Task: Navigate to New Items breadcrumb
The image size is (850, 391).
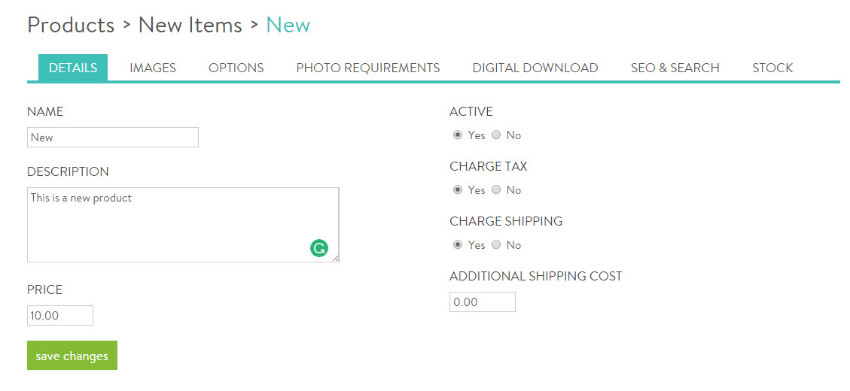Action: pyautogui.click(x=190, y=25)
